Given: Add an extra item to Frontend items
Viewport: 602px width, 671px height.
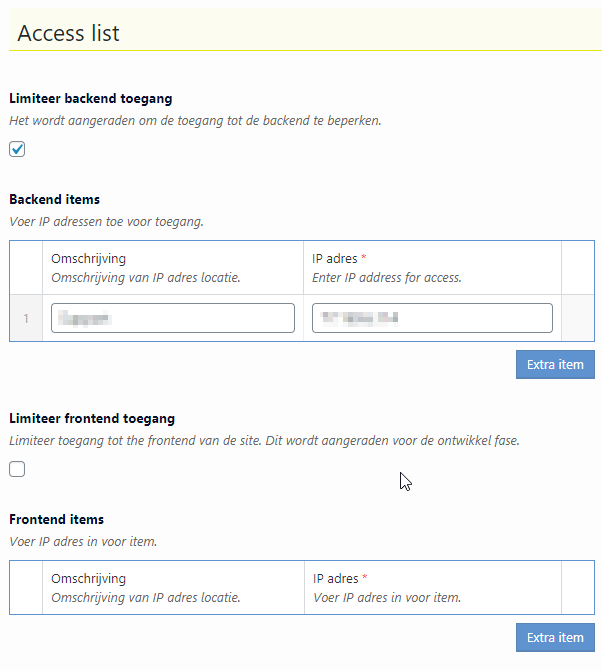Looking at the screenshot, I should click(555, 638).
